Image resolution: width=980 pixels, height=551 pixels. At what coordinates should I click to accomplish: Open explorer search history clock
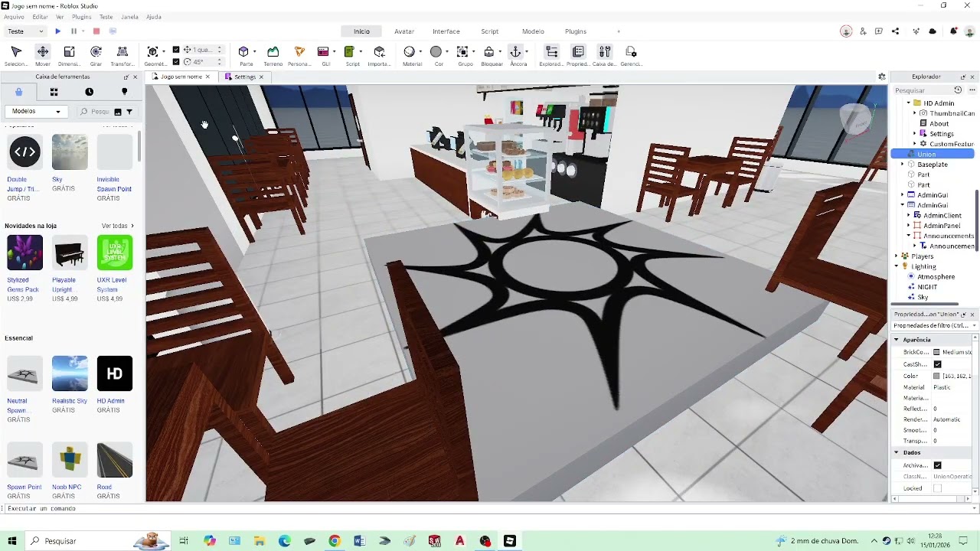click(958, 90)
